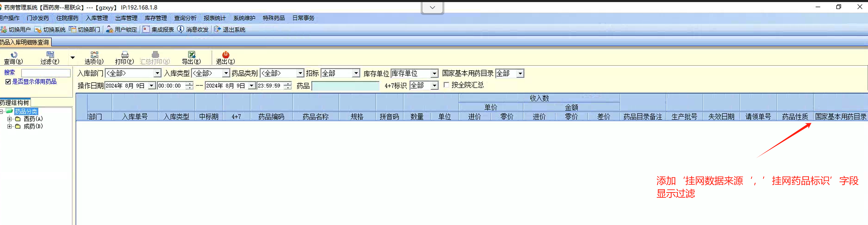Open the 特殊药品 menu
Image resolution: width=868 pixels, height=225 pixels.
point(274,18)
